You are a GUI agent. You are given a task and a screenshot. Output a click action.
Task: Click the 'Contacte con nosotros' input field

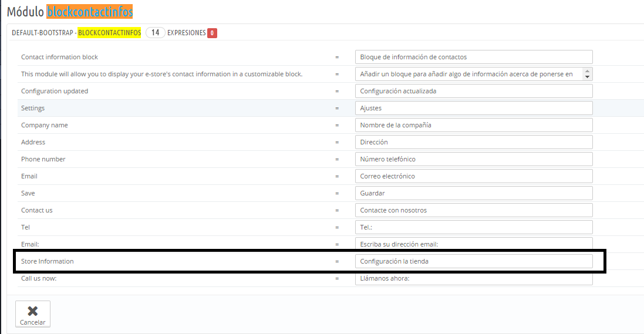(x=473, y=210)
